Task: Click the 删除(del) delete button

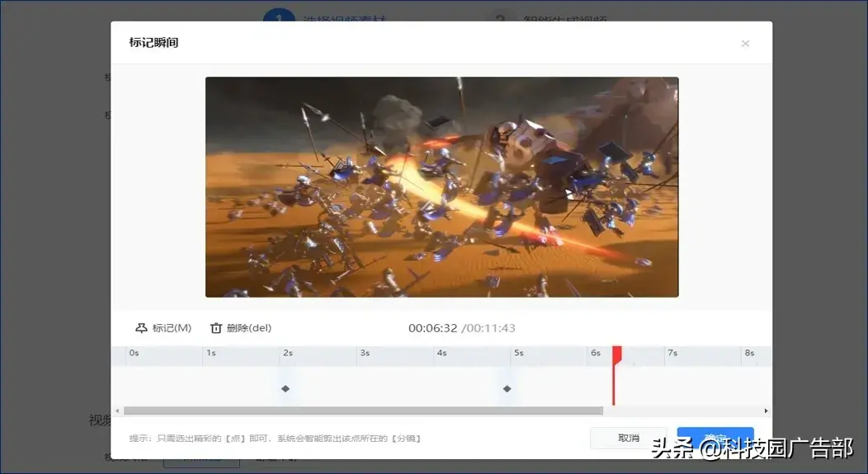Action: pos(241,328)
